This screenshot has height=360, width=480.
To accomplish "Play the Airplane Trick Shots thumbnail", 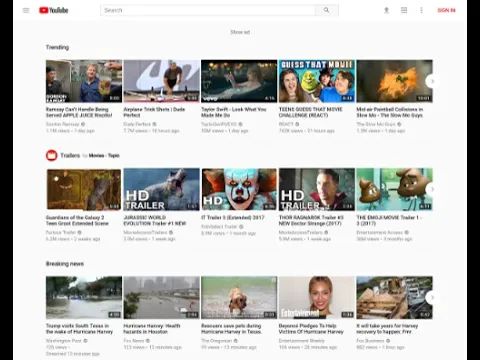I will pyautogui.click(x=161, y=81).
